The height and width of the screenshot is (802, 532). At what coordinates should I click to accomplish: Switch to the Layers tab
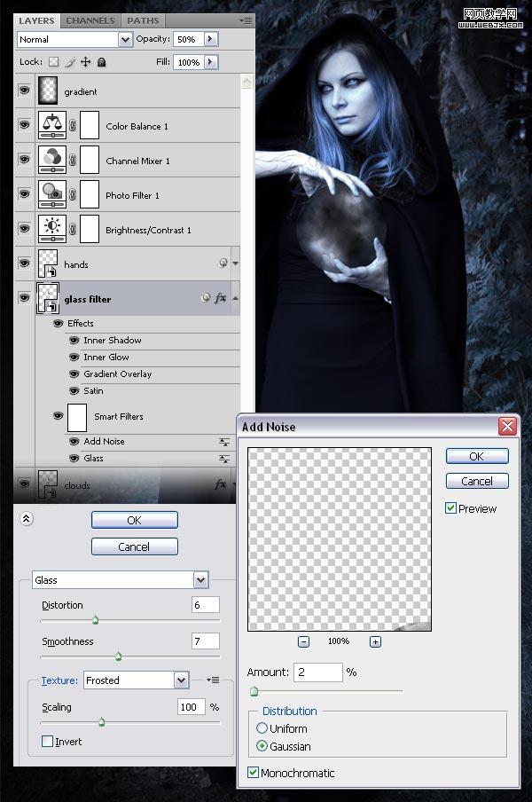click(x=36, y=21)
